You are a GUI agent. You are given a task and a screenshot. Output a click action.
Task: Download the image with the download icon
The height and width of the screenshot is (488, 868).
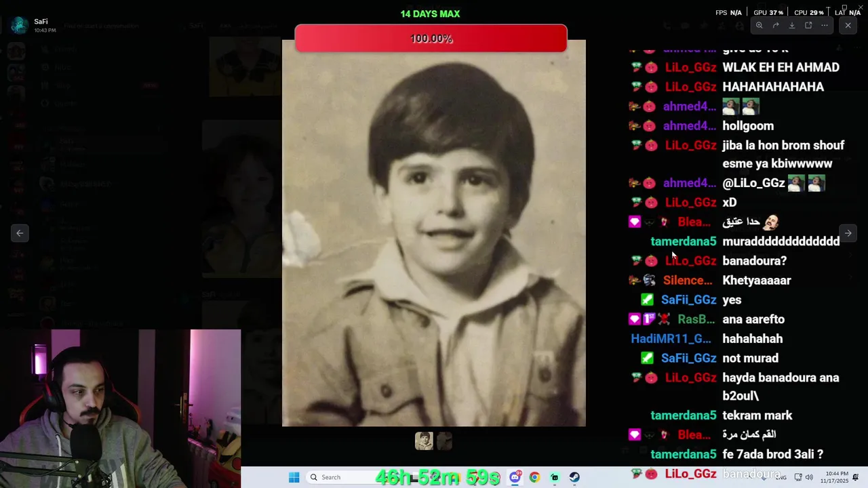point(792,25)
